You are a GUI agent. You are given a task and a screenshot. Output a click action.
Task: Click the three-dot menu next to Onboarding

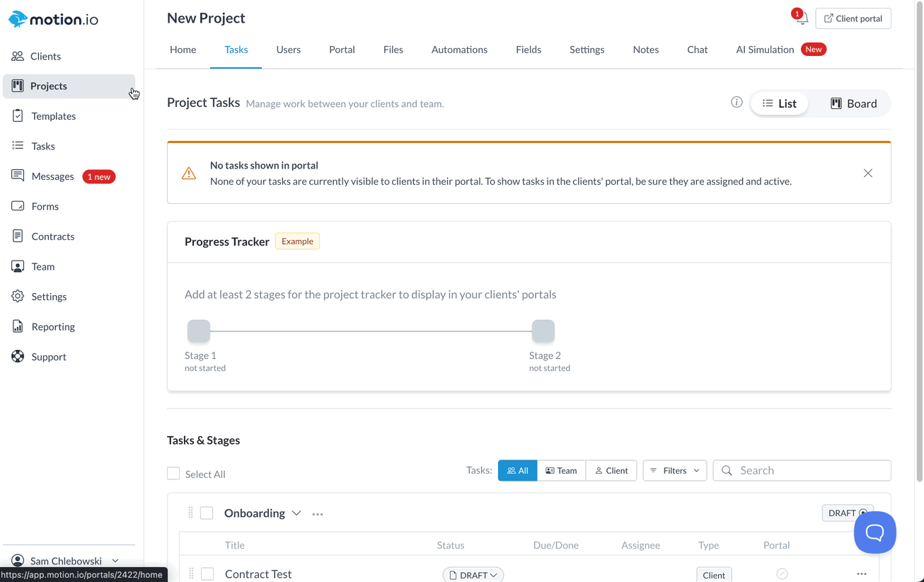(x=318, y=514)
